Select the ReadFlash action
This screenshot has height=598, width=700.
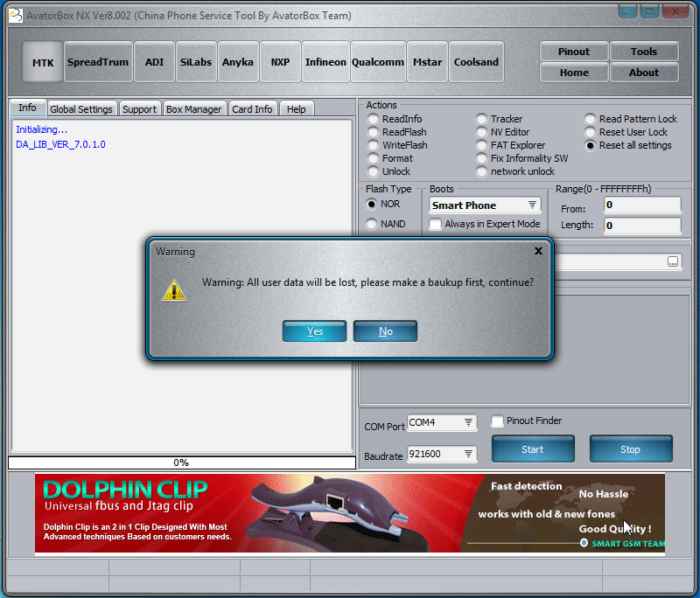coord(397,132)
